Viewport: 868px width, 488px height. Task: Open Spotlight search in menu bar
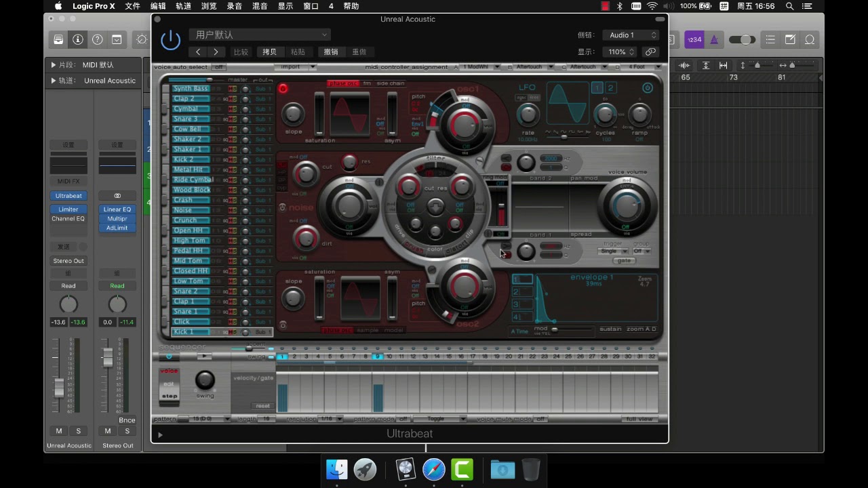(790, 6)
